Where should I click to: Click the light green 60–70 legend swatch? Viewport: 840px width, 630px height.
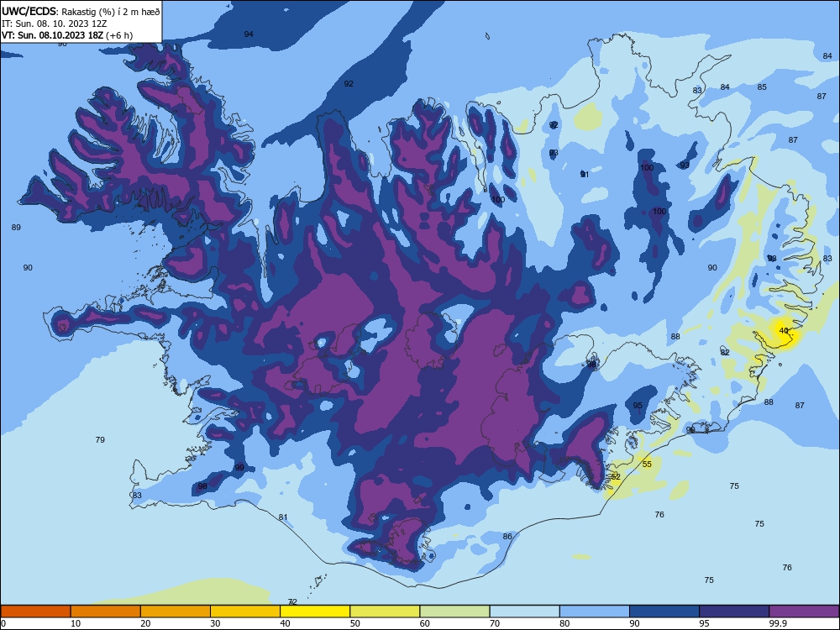(454, 612)
